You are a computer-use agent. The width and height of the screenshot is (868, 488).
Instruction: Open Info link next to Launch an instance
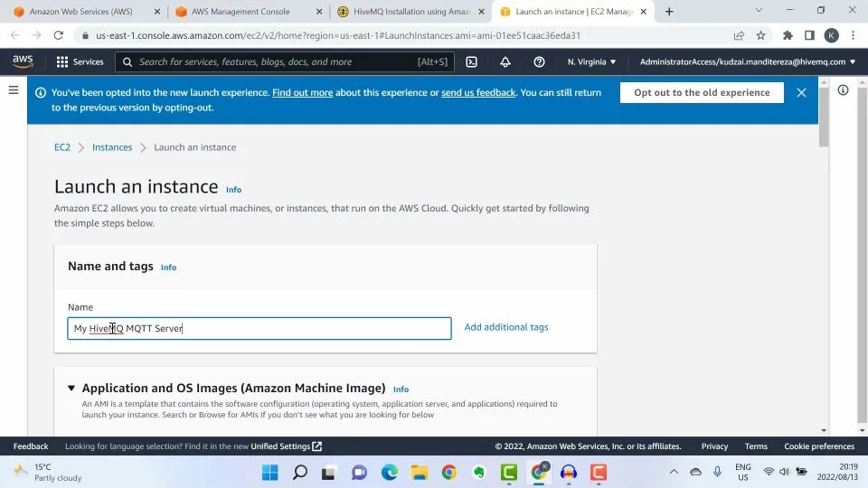[x=233, y=189]
